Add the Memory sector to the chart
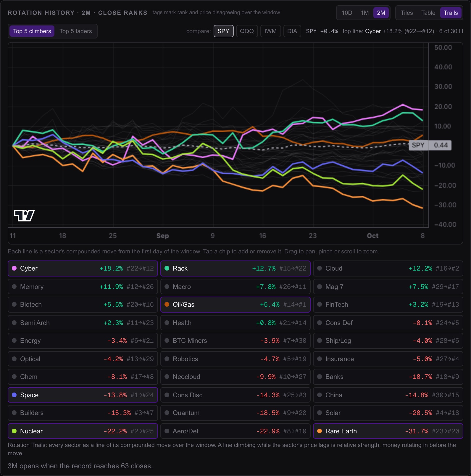Image resolution: width=471 pixels, height=476 pixels. [83, 287]
